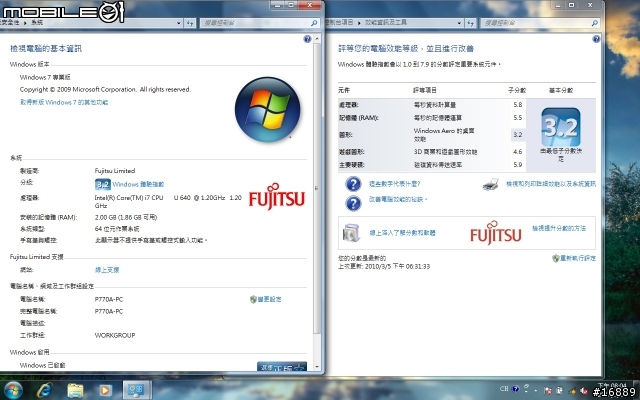Open the 線上支援 website link
This screenshot has height=400, width=640.
point(107,270)
